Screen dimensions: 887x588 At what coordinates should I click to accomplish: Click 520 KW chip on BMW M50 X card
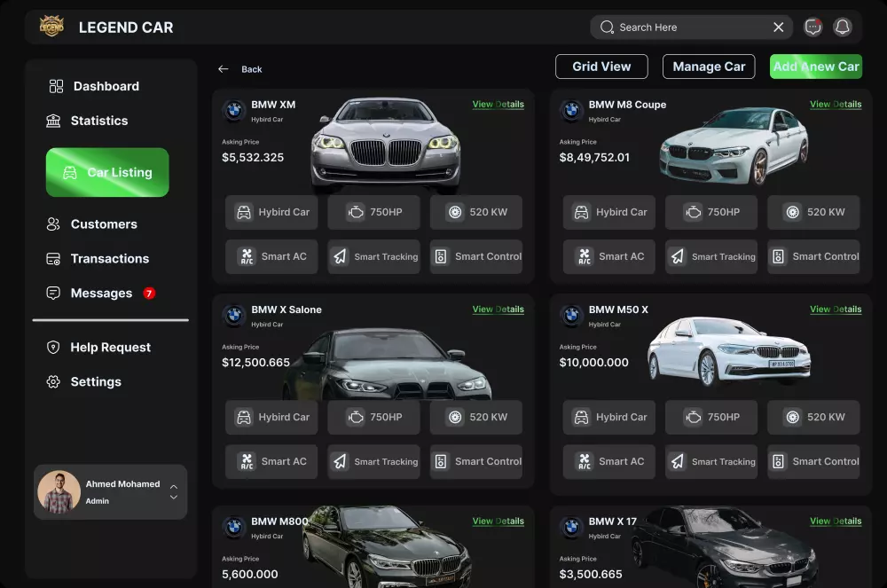click(x=814, y=417)
